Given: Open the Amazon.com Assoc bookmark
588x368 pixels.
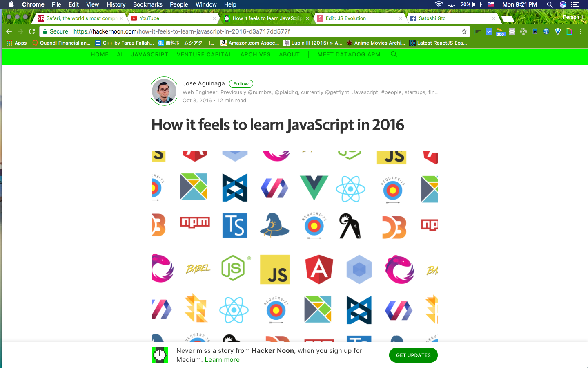Looking at the screenshot, I should point(250,43).
